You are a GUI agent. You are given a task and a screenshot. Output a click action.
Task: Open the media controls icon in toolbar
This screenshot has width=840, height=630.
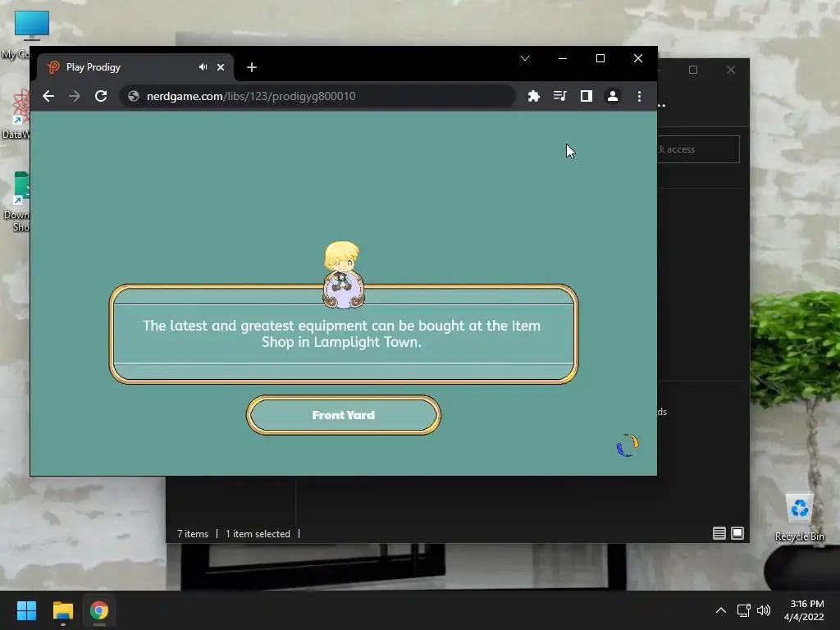(x=559, y=96)
